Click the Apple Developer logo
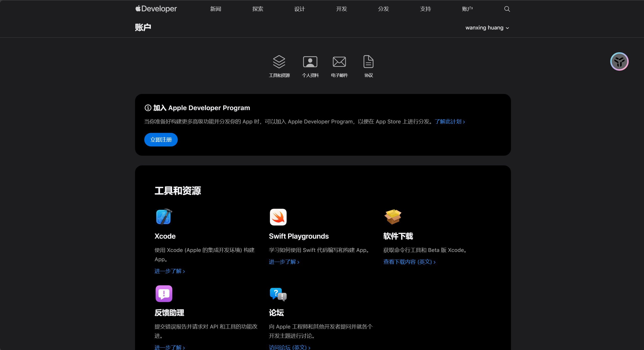The image size is (644, 350). pyautogui.click(x=156, y=9)
